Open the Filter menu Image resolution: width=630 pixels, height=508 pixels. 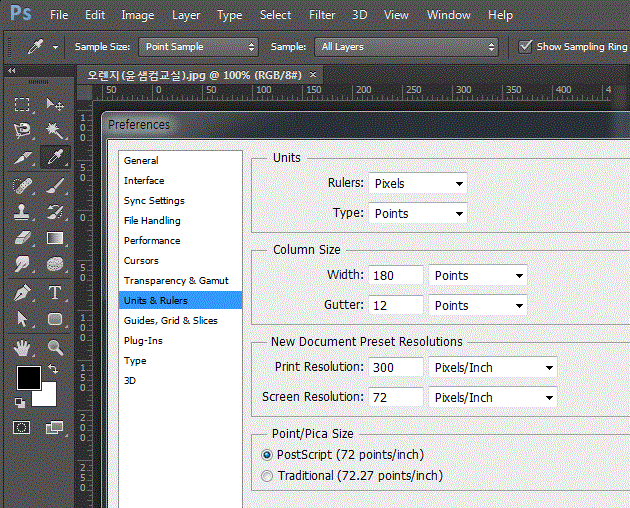[322, 15]
